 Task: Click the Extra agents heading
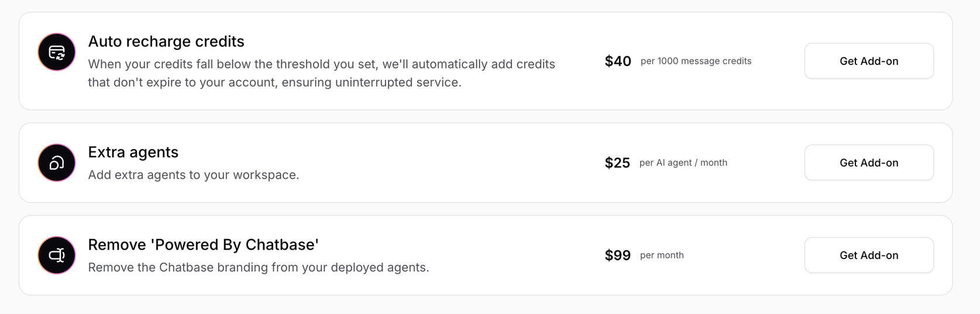pyautogui.click(x=133, y=152)
